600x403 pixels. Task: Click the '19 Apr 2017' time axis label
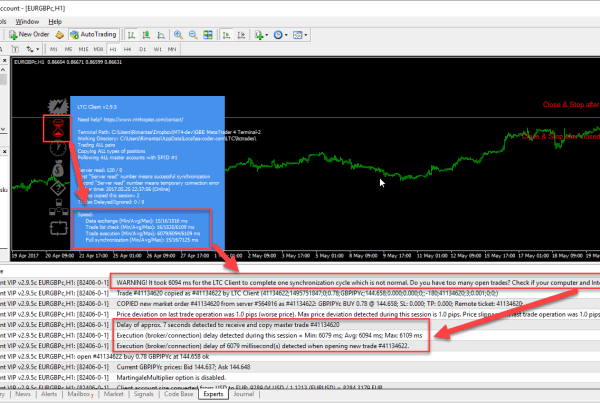point(25,256)
